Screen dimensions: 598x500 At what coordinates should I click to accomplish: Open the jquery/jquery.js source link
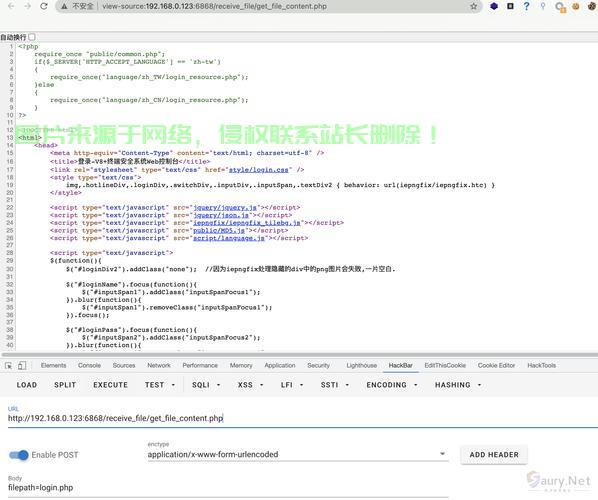[225, 207]
